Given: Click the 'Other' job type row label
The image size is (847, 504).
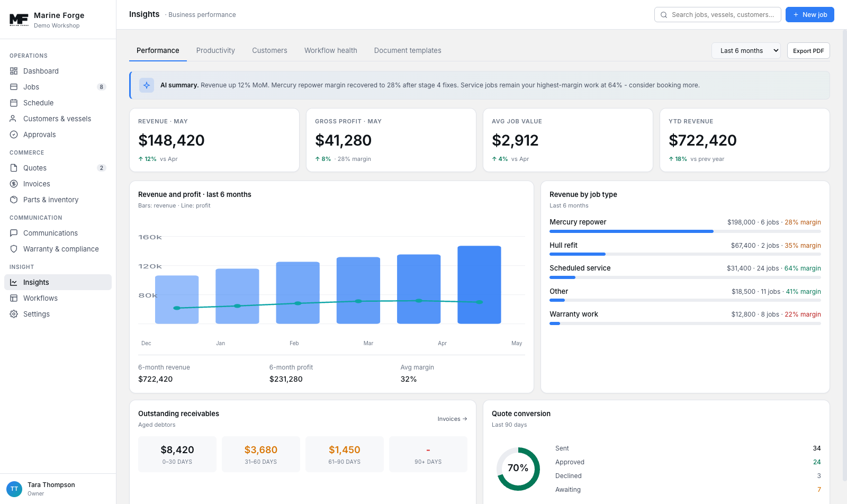Looking at the screenshot, I should pyautogui.click(x=559, y=292).
